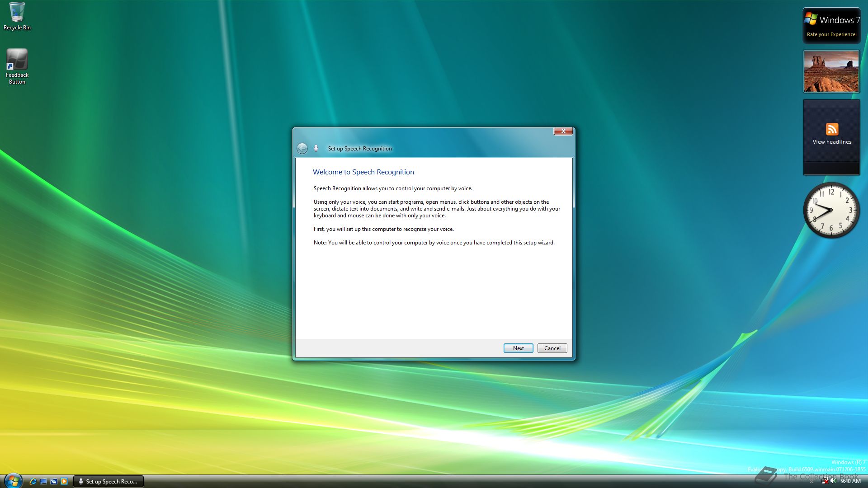This screenshot has height=488, width=868.
Task: Launch Windows Media Player from Quick Launch
Action: pos(64,481)
